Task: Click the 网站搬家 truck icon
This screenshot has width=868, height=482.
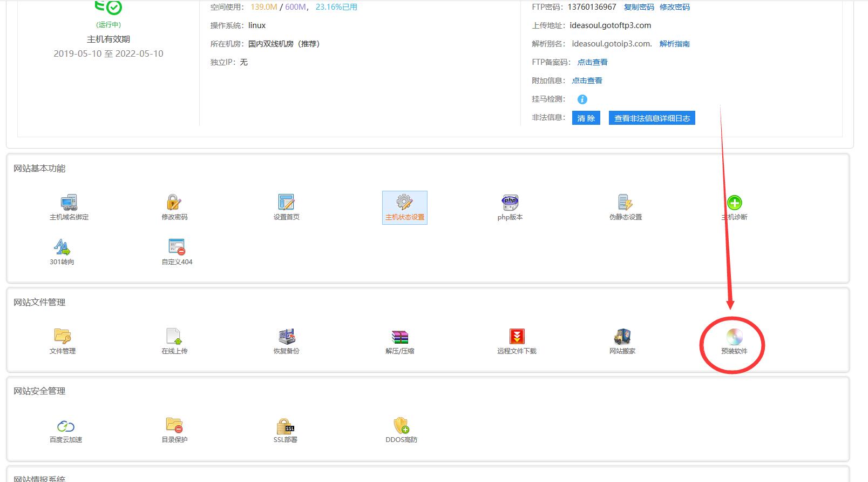Action: [x=622, y=336]
